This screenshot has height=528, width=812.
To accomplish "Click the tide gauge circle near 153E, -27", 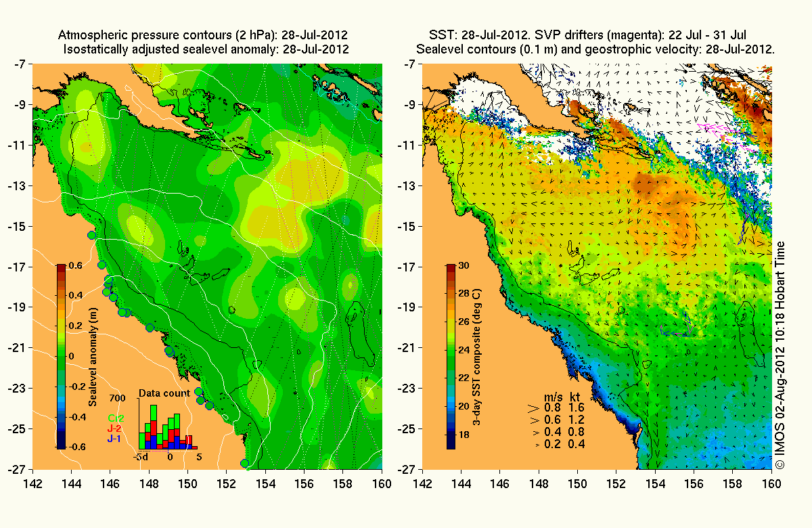I will (x=244, y=464).
